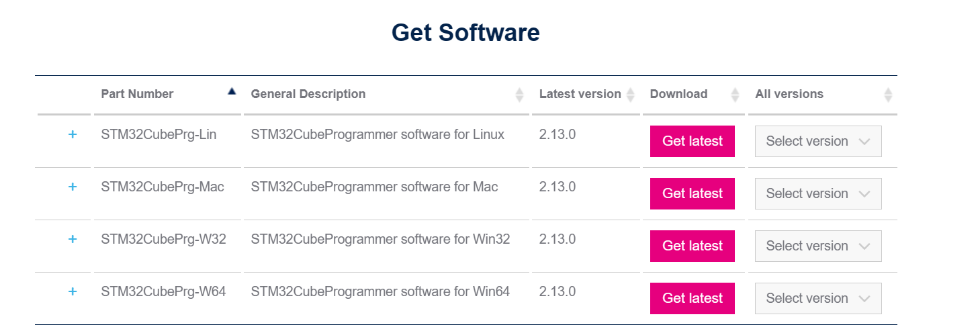The width and height of the screenshot is (980, 329).
Task: Click All versions column sort arrows
Action: pyautogui.click(x=888, y=95)
